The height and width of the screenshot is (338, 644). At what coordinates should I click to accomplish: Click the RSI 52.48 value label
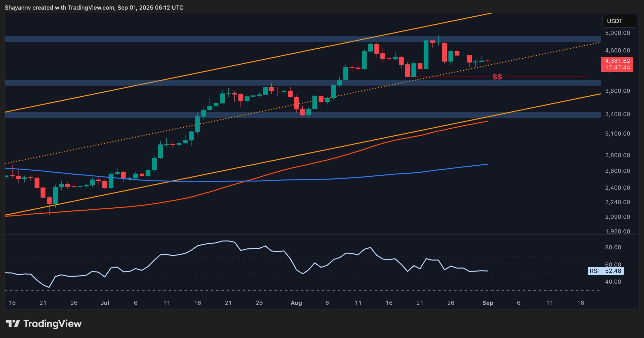[613, 271]
